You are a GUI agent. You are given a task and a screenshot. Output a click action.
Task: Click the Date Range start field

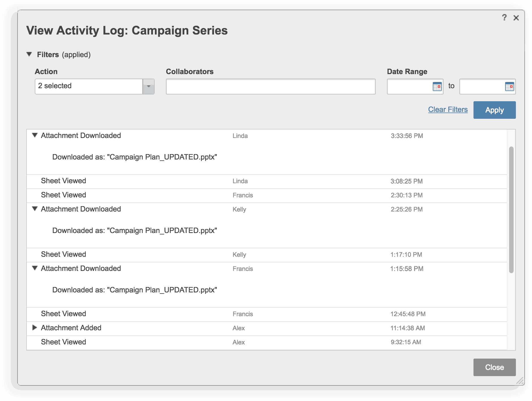[410, 87]
